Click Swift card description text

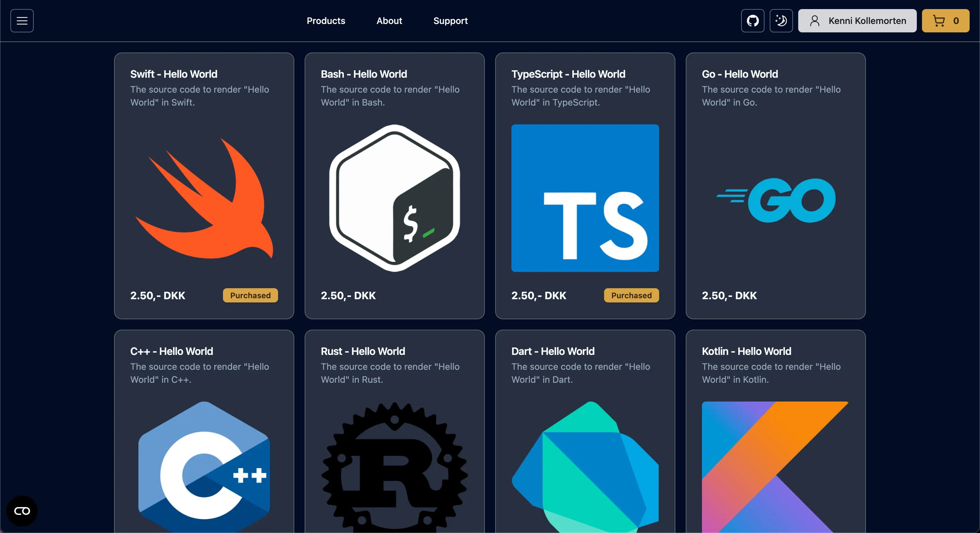[200, 96]
